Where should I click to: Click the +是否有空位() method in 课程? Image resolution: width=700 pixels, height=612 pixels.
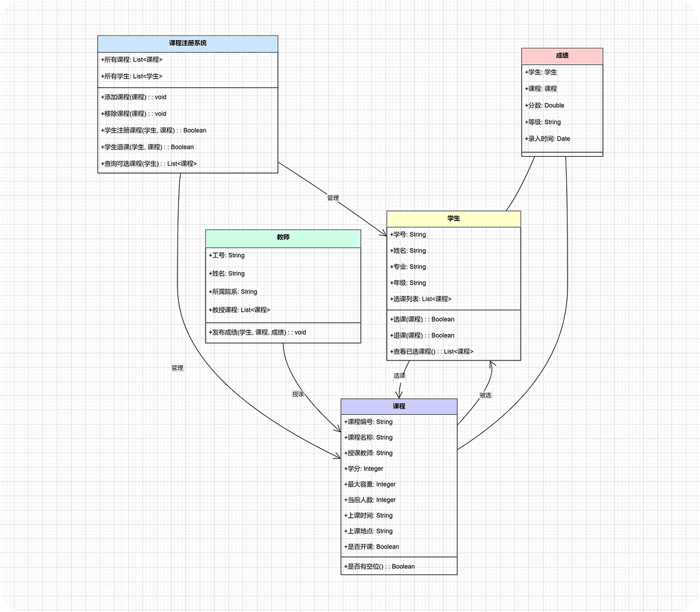(x=378, y=566)
